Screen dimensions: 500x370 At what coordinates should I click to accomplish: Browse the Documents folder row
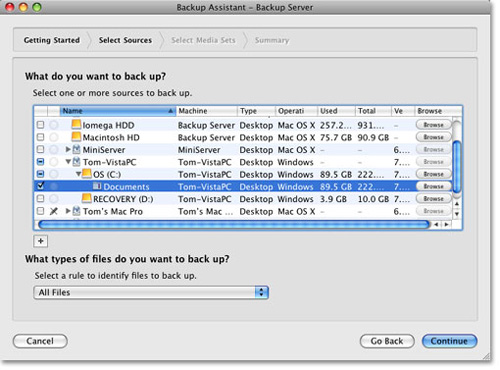433,187
